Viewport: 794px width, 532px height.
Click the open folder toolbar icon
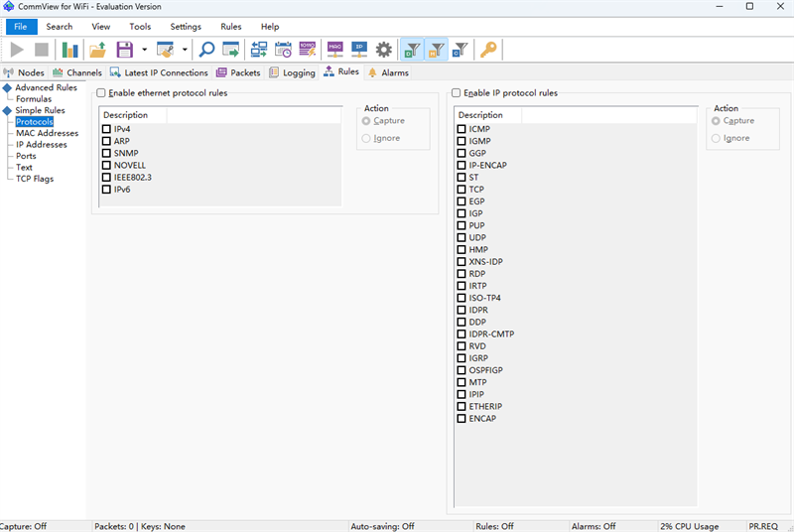(97, 50)
